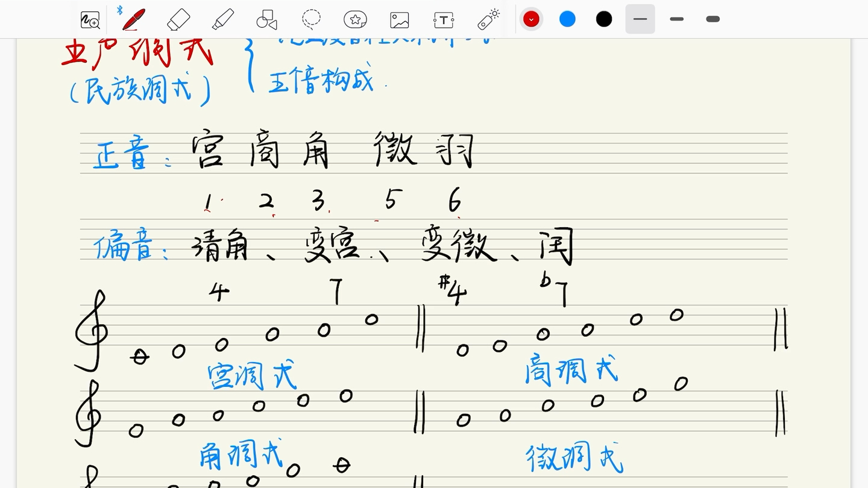The width and height of the screenshot is (868, 488).
Task: Click the blue (民族调式) note
Action: 140,91
